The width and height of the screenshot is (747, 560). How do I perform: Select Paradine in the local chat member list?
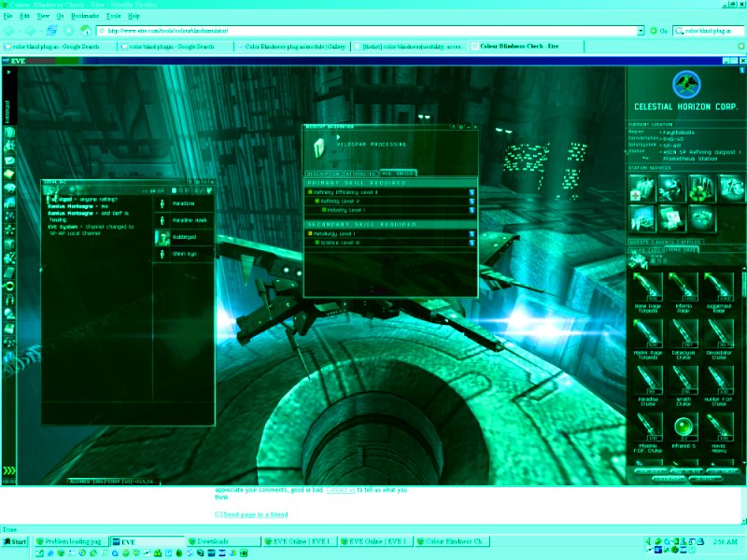point(184,203)
